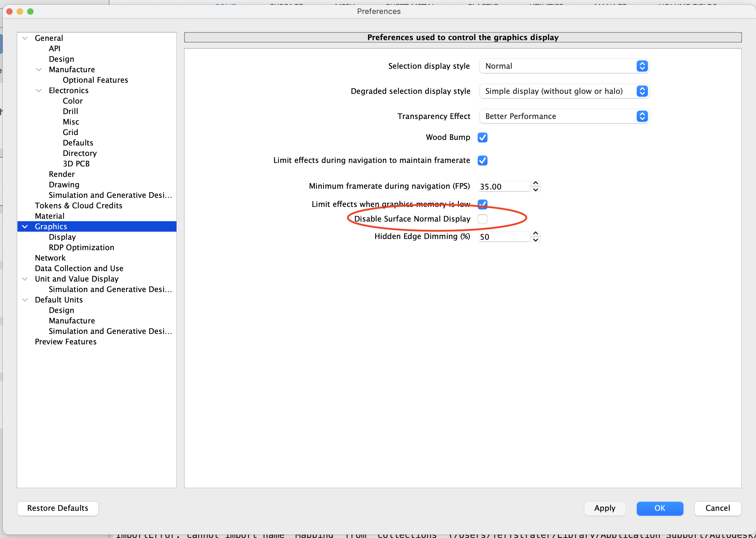Collapse the Graphics tree chevron
This screenshot has height=538, width=756.
click(25, 226)
